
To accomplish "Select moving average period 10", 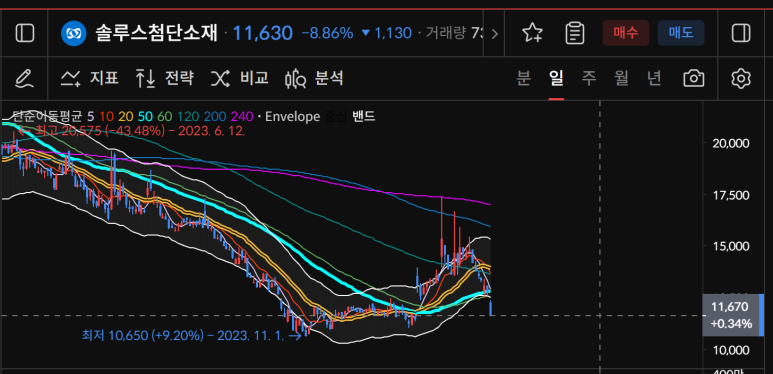I will [106, 117].
